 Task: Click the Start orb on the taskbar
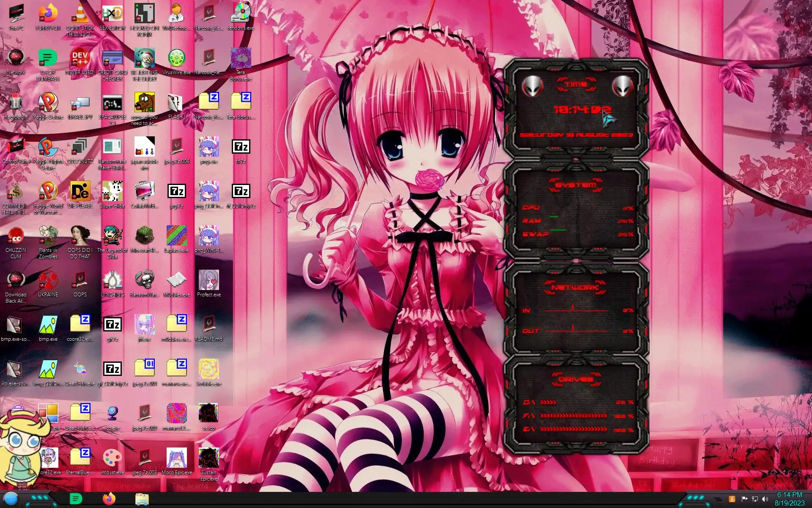tap(11, 499)
